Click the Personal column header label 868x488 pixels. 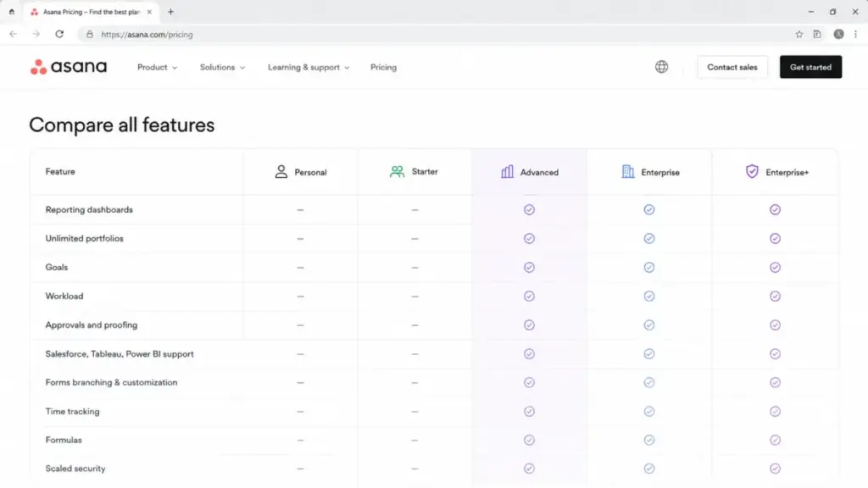(x=310, y=173)
